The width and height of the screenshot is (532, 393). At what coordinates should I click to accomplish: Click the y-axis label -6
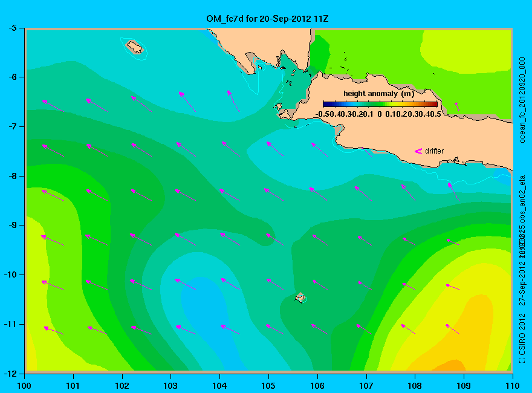click(12, 77)
